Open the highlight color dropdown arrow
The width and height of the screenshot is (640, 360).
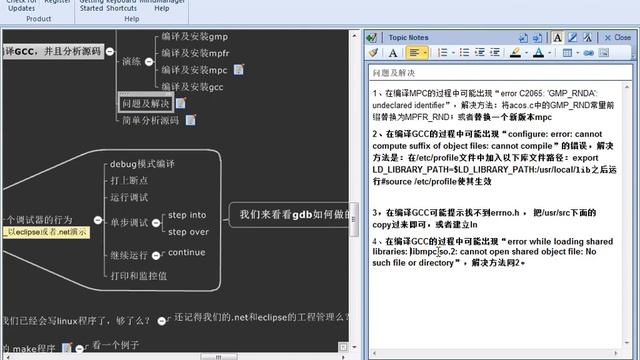(526, 53)
